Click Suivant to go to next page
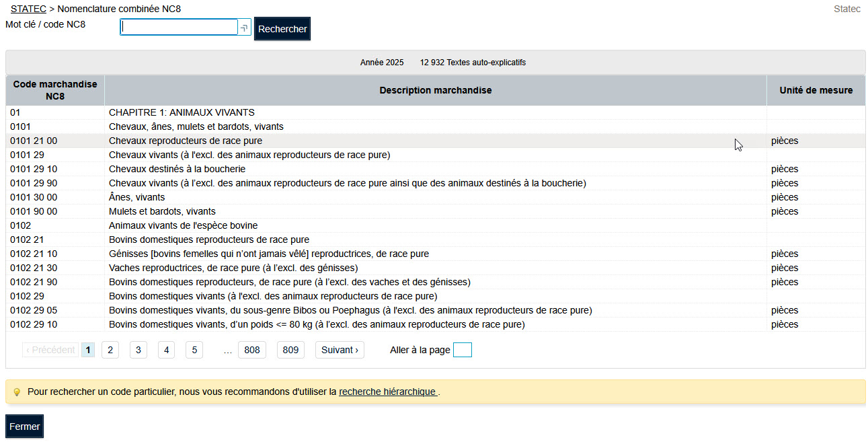868x444 pixels. pyautogui.click(x=340, y=350)
